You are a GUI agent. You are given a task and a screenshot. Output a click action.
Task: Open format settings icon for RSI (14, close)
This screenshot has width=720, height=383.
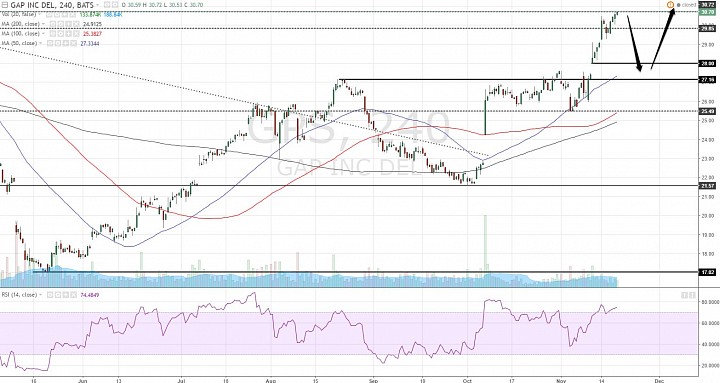coord(58,295)
